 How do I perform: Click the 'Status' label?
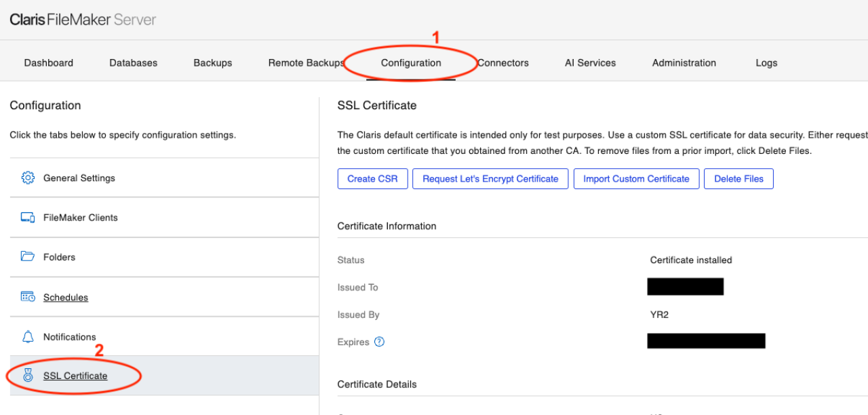click(351, 260)
